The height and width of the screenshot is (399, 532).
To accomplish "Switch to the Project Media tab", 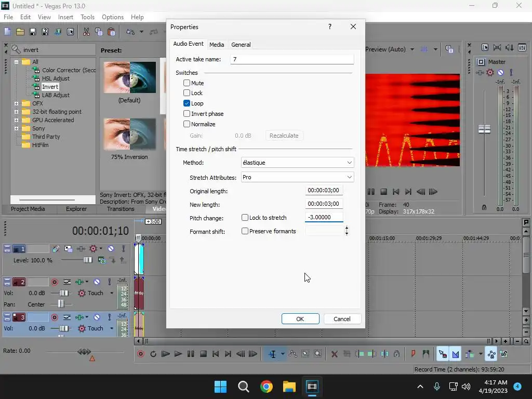I will pyautogui.click(x=28, y=209).
